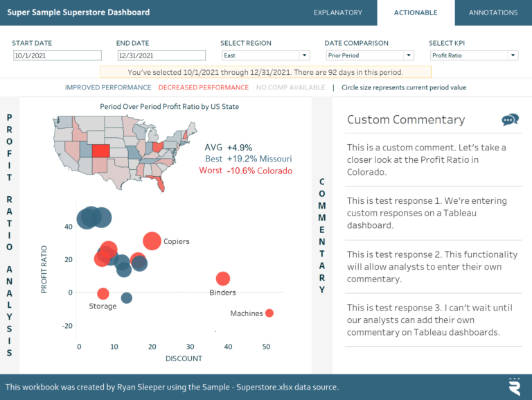
Task: Click the End Date input field
Action: 161,55
